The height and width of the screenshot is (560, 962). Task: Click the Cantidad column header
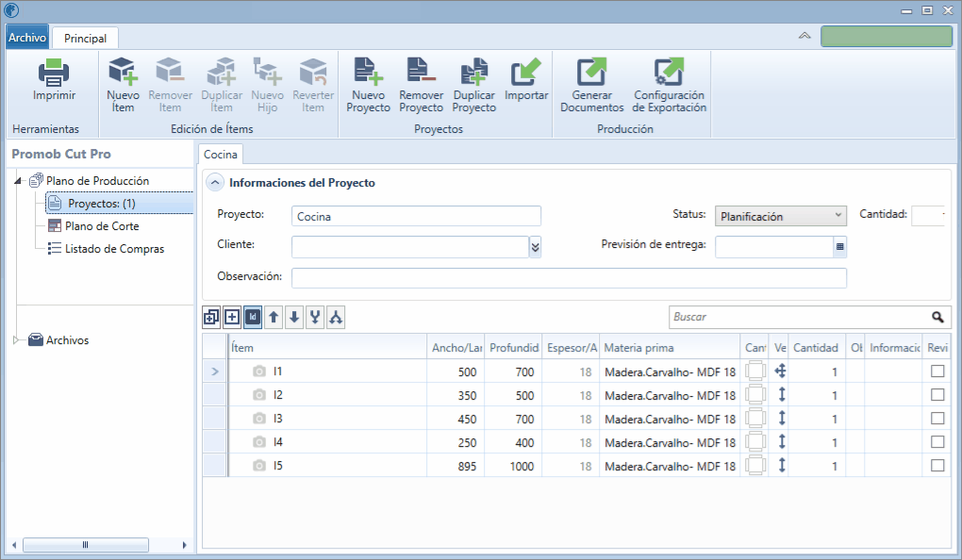816,347
